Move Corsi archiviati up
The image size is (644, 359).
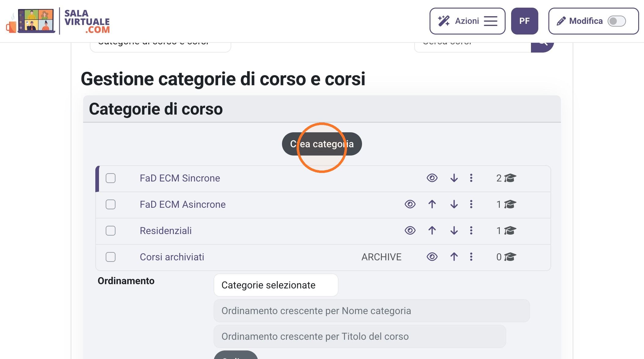(454, 257)
